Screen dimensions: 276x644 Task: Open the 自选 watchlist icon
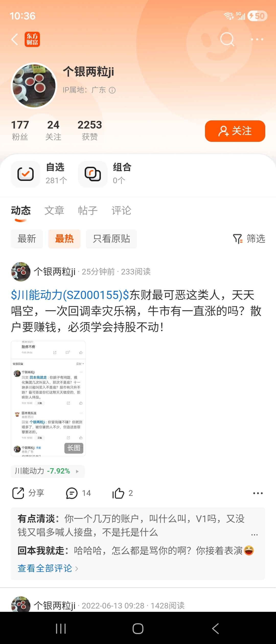26,174
